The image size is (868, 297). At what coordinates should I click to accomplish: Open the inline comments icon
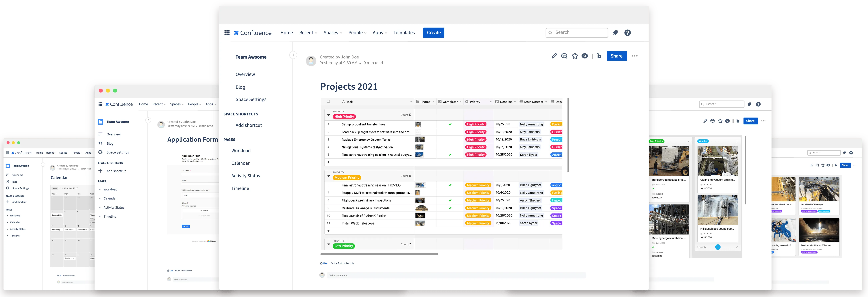[564, 56]
